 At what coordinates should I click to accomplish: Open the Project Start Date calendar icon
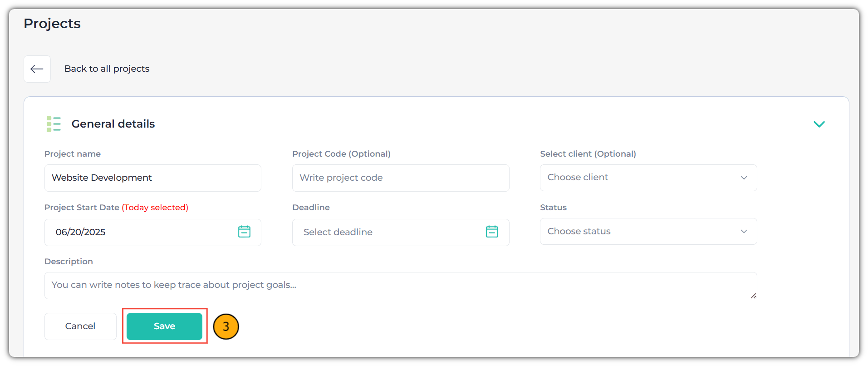[x=244, y=232]
